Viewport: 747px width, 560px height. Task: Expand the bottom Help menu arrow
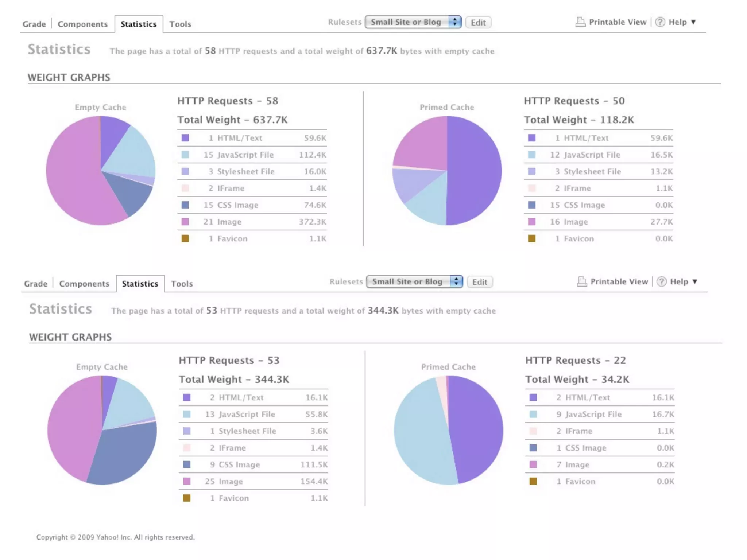click(695, 282)
